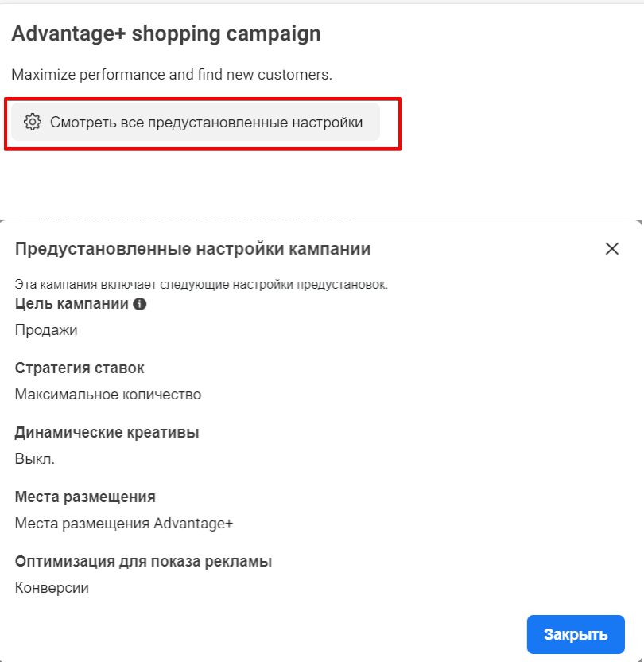Viewport: 644px width, 662px height.
Task: Select the "Стратегия ставок" label
Action: [x=80, y=368]
